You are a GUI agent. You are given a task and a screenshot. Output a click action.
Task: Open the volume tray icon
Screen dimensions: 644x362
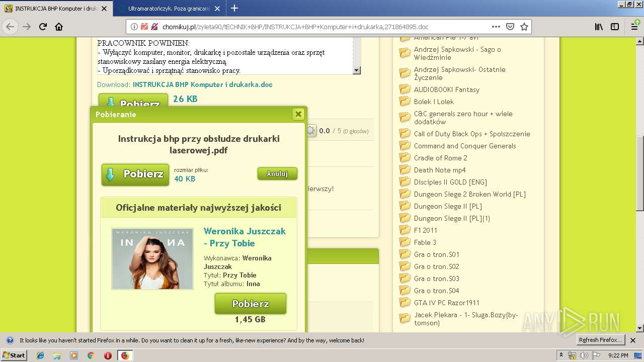tap(584, 355)
